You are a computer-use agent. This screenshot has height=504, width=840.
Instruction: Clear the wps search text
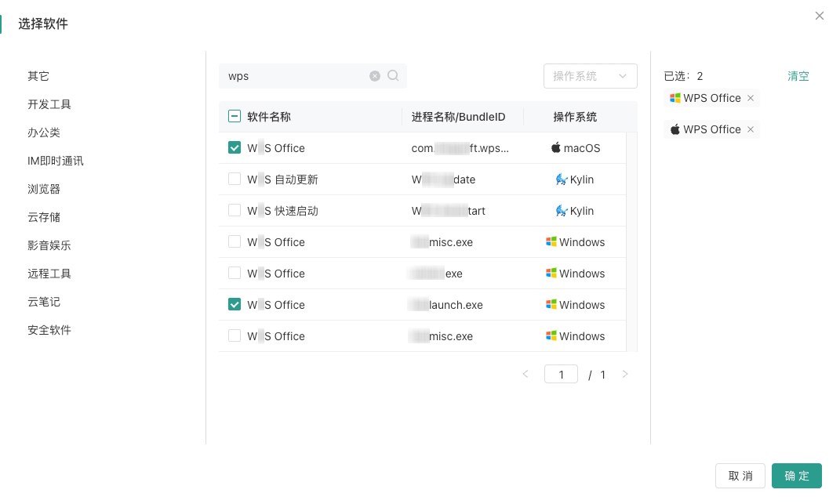click(x=375, y=76)
